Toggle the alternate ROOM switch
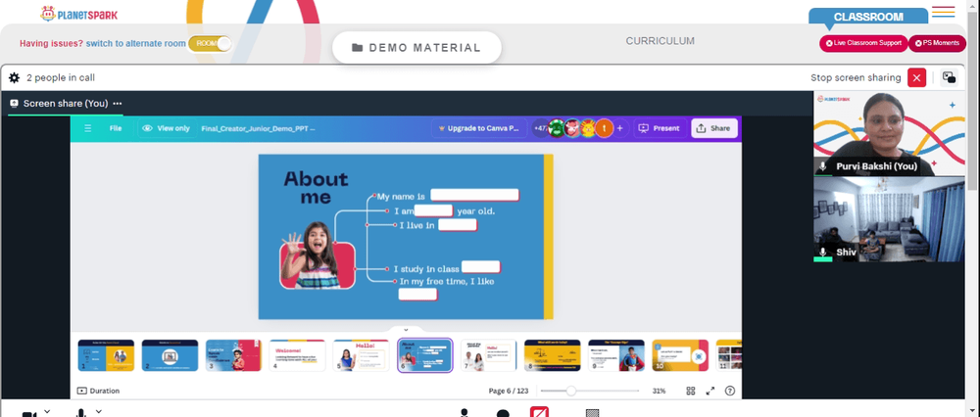 pyautogui.click(x=210, y=43)
